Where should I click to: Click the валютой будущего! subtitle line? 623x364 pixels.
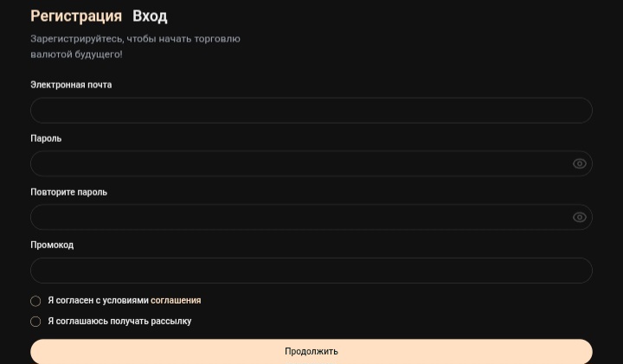point(76,54)
